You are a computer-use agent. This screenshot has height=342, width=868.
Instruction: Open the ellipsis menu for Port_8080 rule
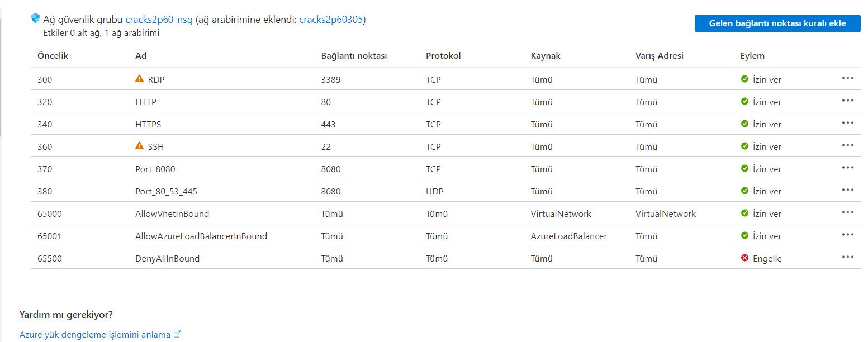pos(847,168)
